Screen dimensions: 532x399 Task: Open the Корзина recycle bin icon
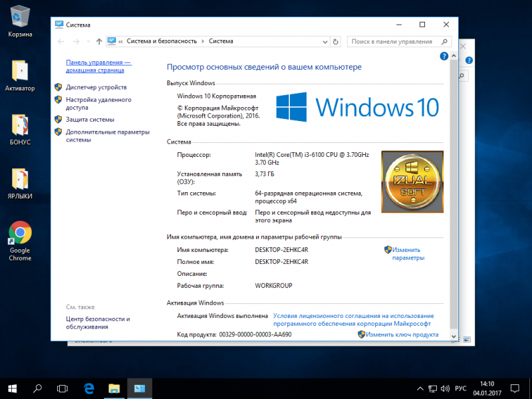tap(20, 21)
